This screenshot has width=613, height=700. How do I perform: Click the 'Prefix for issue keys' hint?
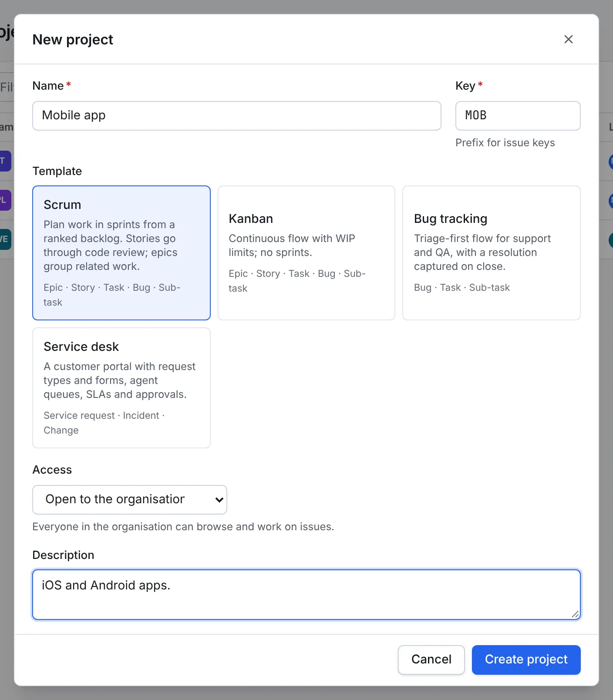[505, 143]
